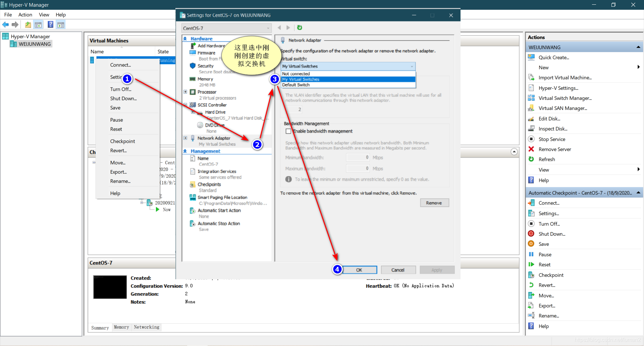Viewport: 644px width, 346px height.
Task: Collapse the Hardware section
Action: pyautogui.click(x=185, y=39)
